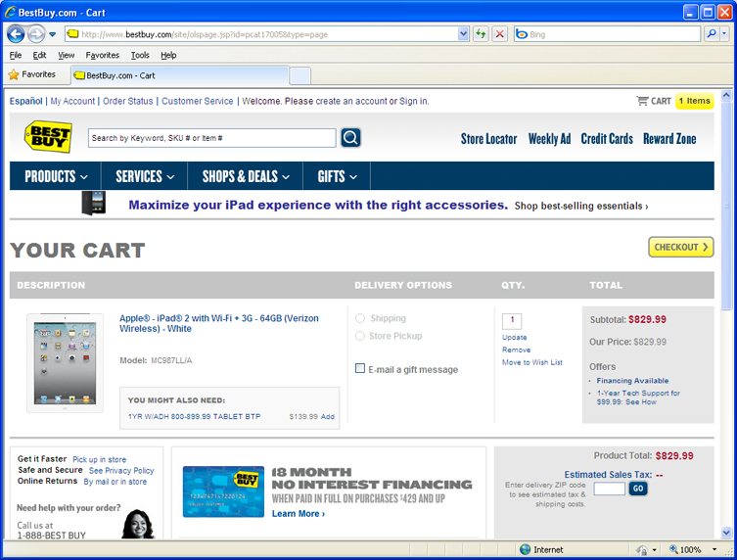Expand the address bar URL dropdown
Viewport: 737px width, 560px height.
pos(463,34)
